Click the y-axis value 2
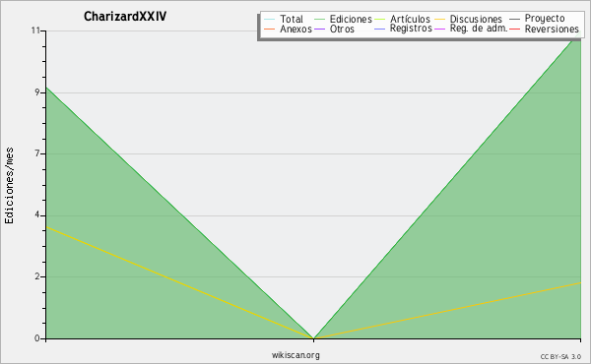 tap(37, 276)
